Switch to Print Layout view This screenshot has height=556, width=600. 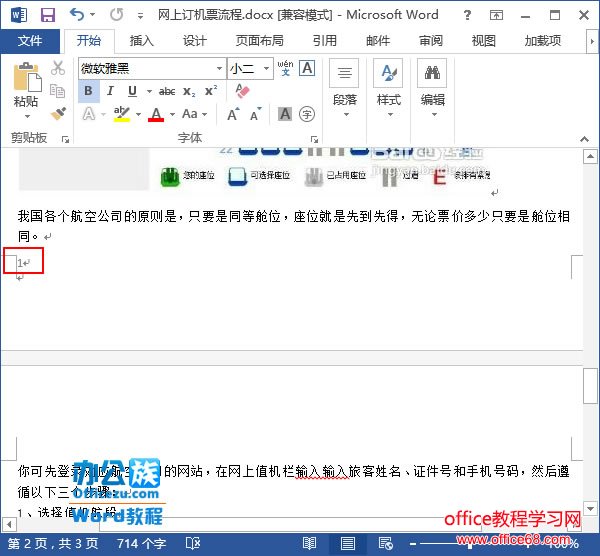coord(347,543)
